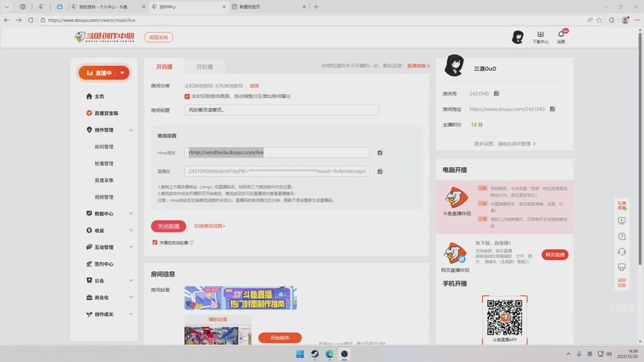The image size is (644, 362).
Task: Click the 房间标题 input field
Action: tap(281, 110)
